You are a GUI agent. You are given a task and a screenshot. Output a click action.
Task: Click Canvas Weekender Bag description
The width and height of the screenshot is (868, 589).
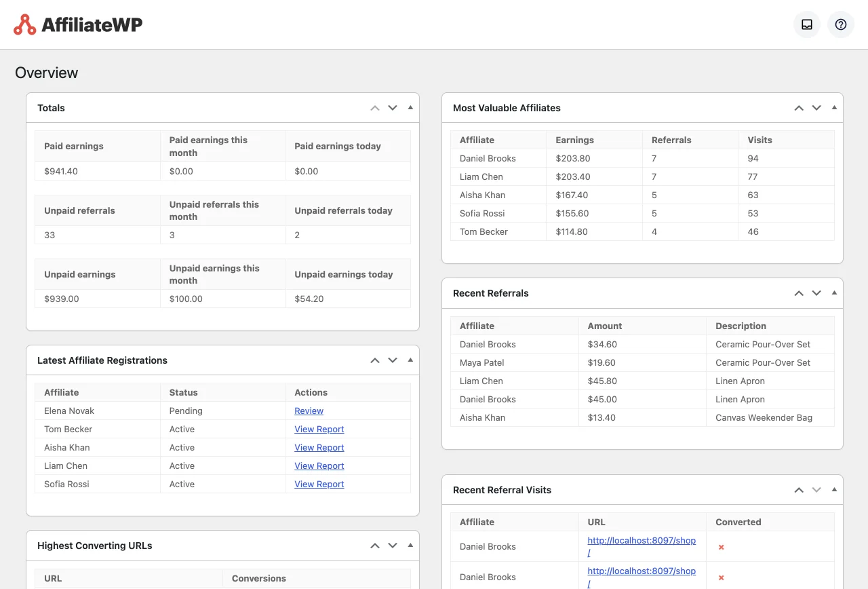[764, 417]
